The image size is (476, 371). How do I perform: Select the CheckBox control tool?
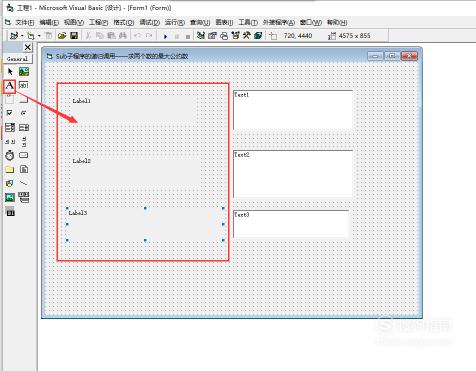click(x=10, y=113)
